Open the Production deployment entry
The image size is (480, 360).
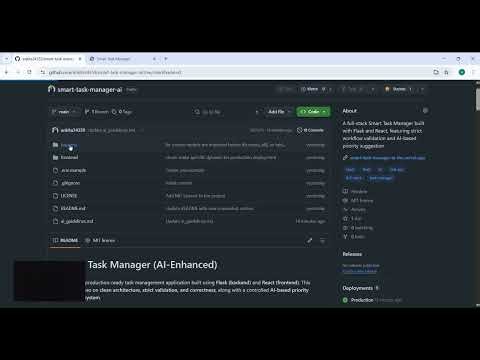362,300
